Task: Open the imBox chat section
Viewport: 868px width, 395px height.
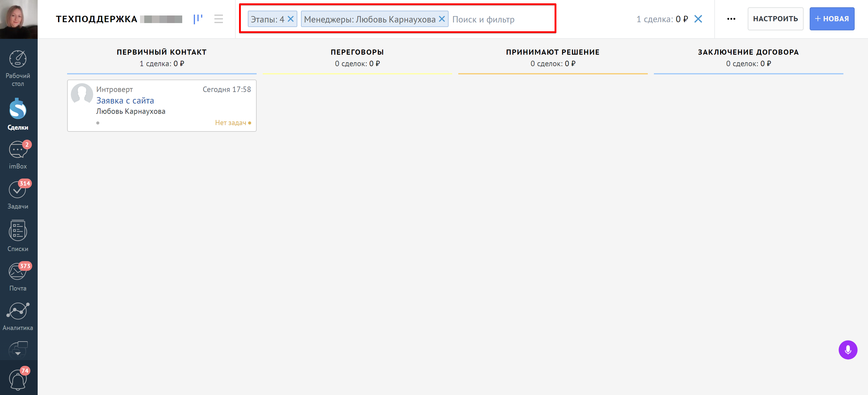Action: [18, 155]
